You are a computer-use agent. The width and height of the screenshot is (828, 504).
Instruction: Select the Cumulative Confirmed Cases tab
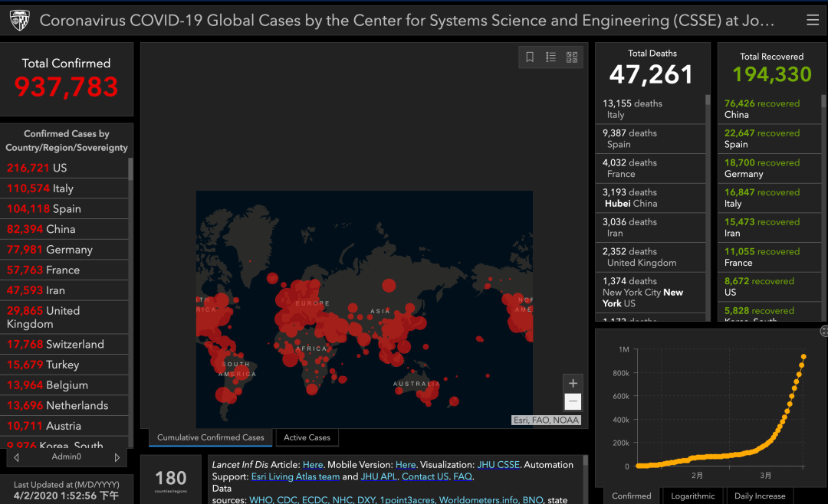click(210, 437)
